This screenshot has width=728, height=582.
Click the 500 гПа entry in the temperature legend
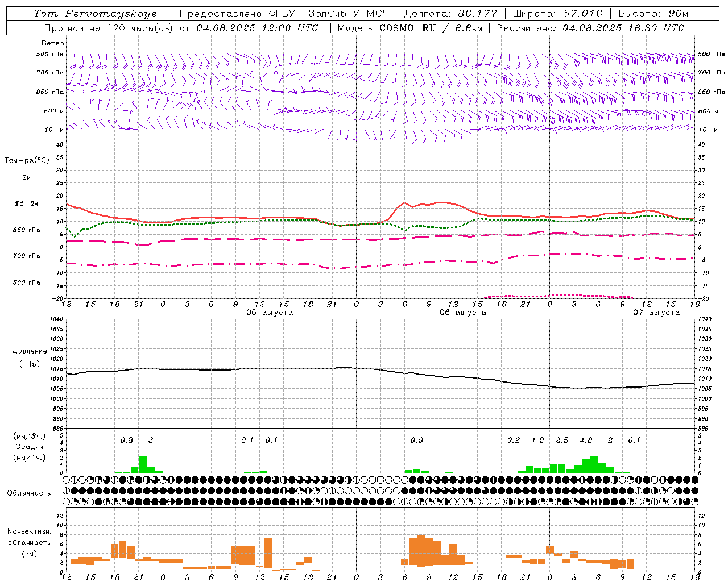(27, 282)
